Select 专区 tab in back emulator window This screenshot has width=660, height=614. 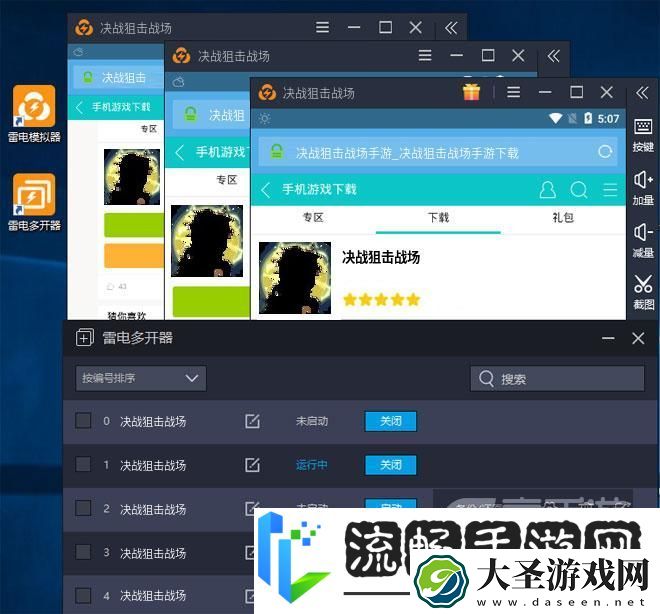149,129
